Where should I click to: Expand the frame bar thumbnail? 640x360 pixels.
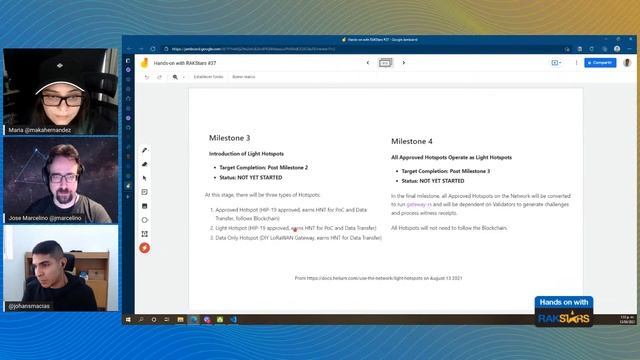pyautogui.click(x=385, y=63)
